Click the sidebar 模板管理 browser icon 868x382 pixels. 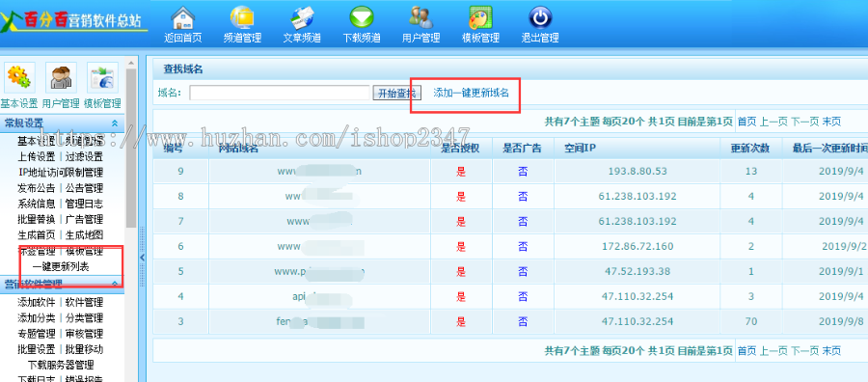(x=102, y=78)
